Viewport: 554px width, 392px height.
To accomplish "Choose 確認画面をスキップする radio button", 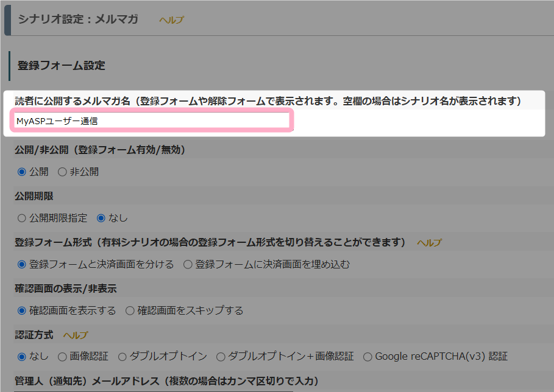I will tap(130, 310).
